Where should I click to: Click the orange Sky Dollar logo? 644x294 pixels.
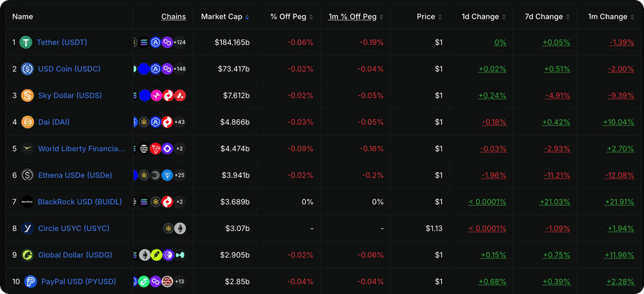click(x=27, y=95)
